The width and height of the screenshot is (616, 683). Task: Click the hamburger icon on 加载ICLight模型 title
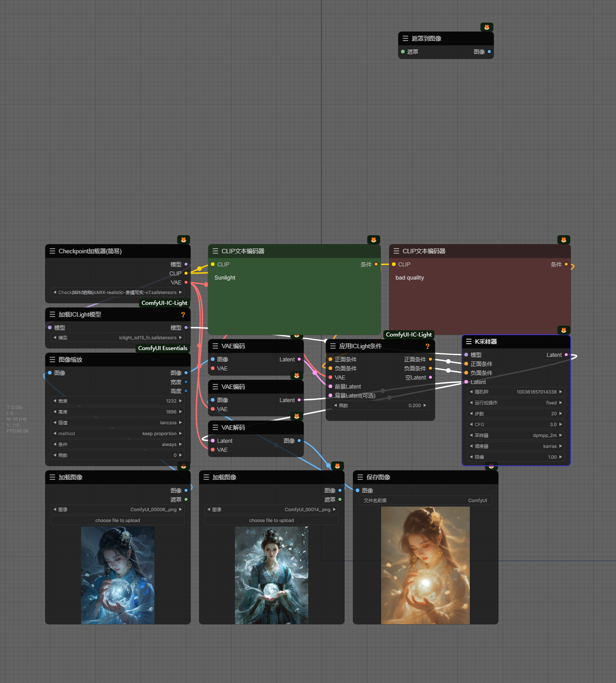(x=53, y=314)
